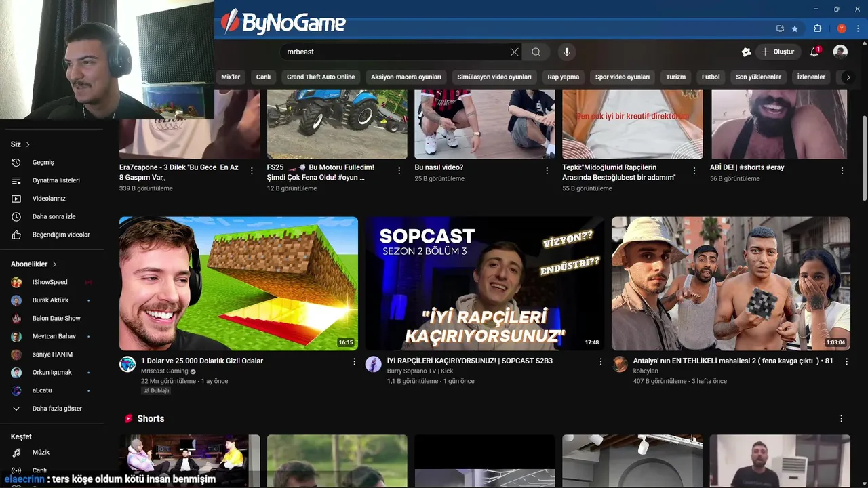Select the Mix'ler filter chip
The width and height of the screenshot is (868, 488).
pos(231,77)
